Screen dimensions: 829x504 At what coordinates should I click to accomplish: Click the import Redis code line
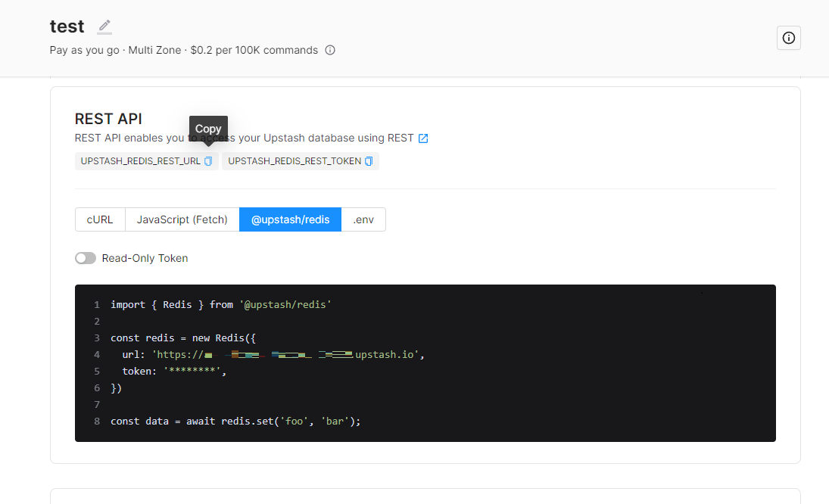221,305
